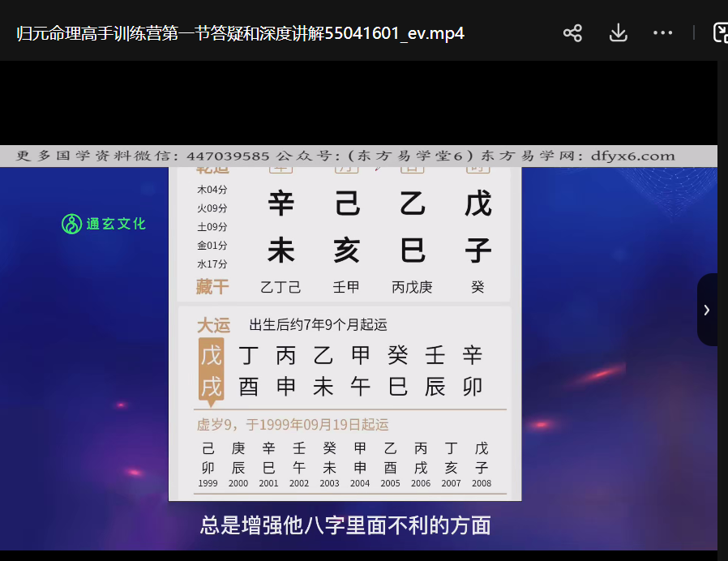Select the 辛卯 luck pillar column
The image size is (728, 561).
click(473, 370)
